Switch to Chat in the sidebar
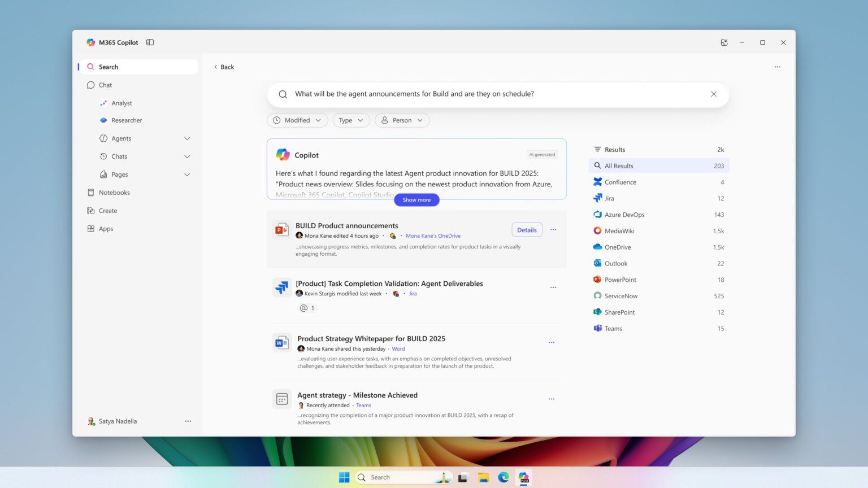Viewport: 868px width, 488px height. click(x=105, y=85)
